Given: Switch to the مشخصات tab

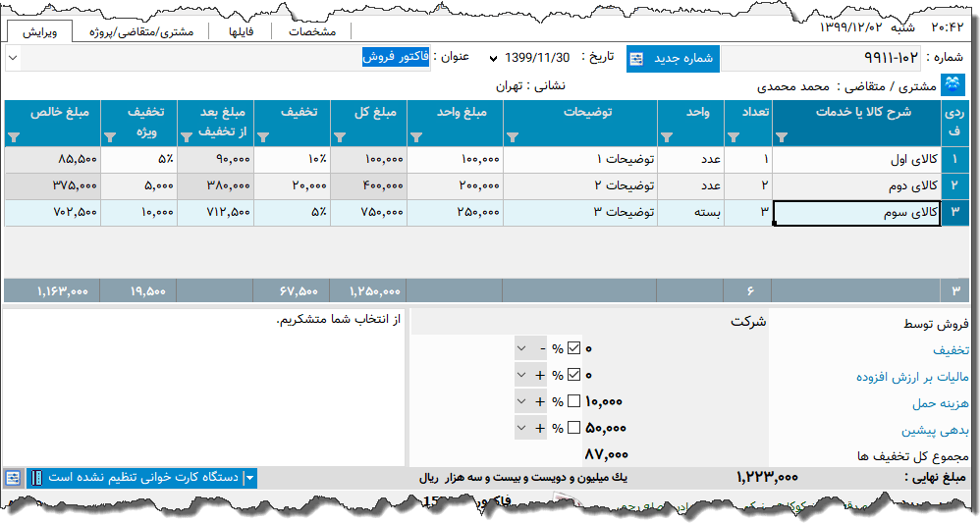Looking at the screenshot, I should point(312,31).
